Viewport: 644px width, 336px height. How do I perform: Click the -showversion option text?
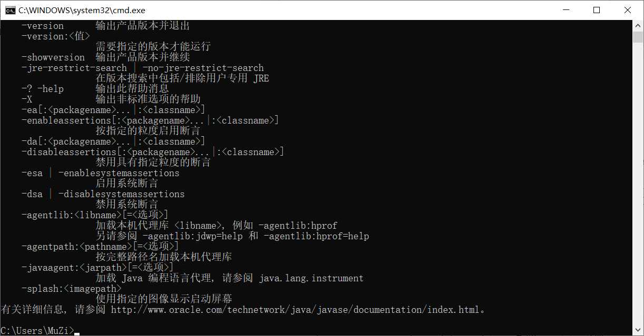[53, 57]
